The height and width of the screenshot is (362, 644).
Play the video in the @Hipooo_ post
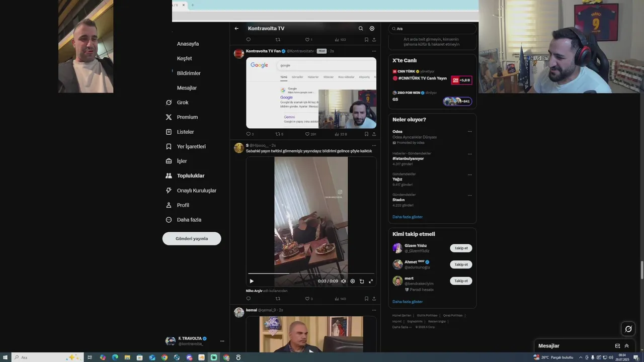(x=252, y=281)
